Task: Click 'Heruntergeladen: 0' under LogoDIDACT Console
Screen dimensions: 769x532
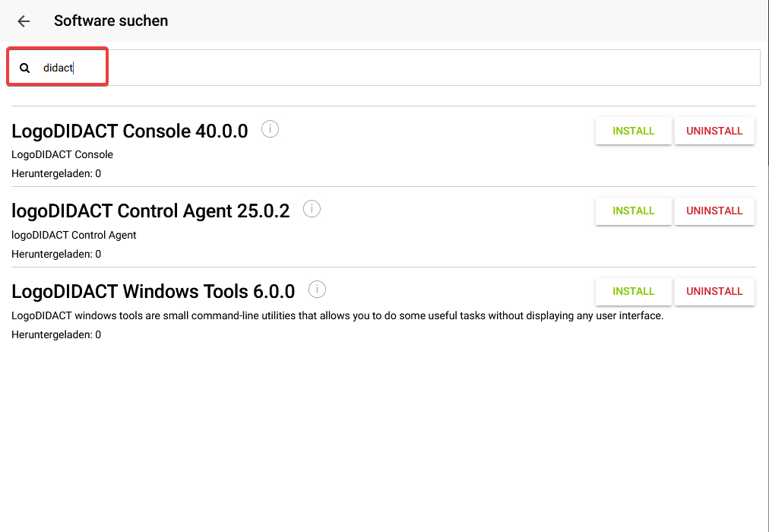Action: point(56,173)
